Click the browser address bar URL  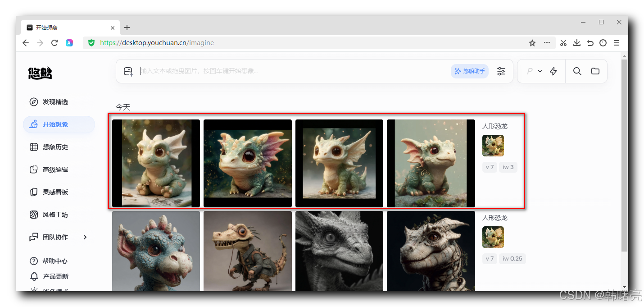point(157,43)
